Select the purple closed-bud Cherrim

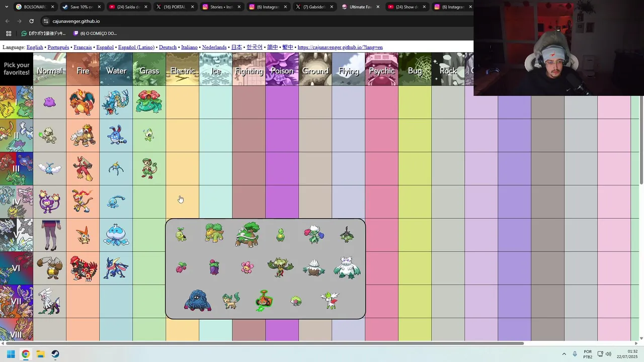click(x=214, y=267)
